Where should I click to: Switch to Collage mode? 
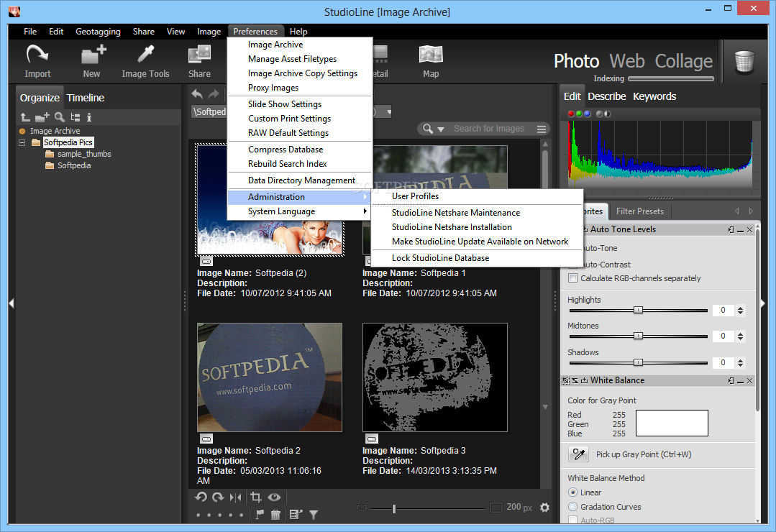click(683, 61)
